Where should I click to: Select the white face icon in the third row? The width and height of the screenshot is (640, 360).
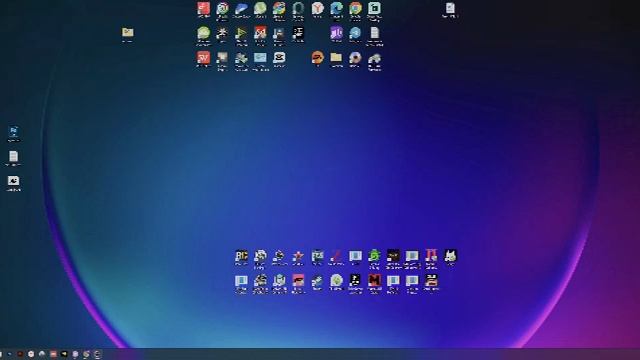tap(279, 58)
